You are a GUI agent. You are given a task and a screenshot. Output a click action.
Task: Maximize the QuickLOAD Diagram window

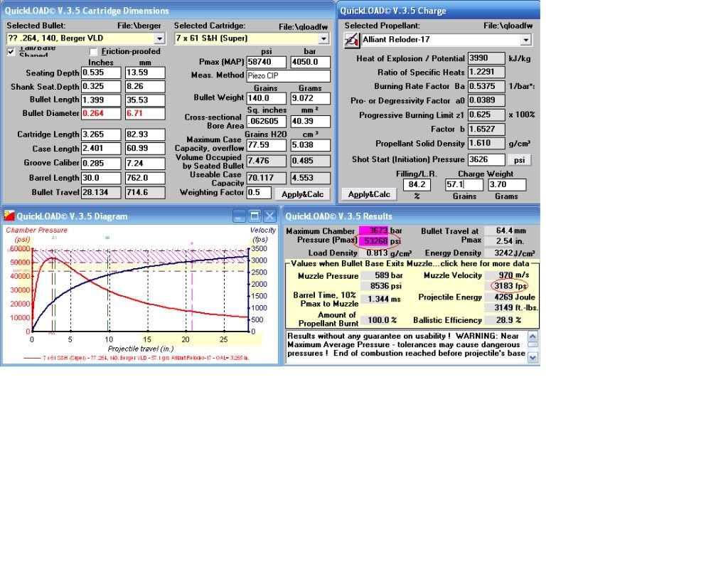[x=255, y=216]
